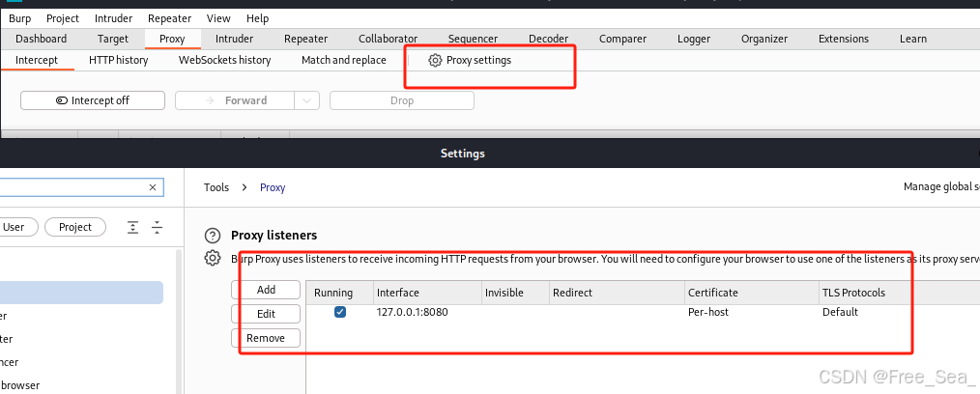The width and height of the screenshot is (980, 394).
Task: Open the Intruder menu in menu bar
Action: 114,18
